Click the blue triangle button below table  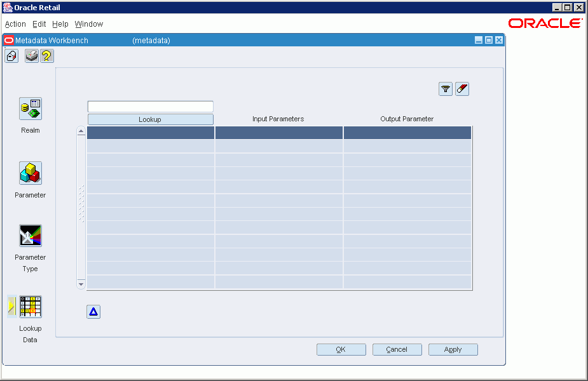coord(93,312)
